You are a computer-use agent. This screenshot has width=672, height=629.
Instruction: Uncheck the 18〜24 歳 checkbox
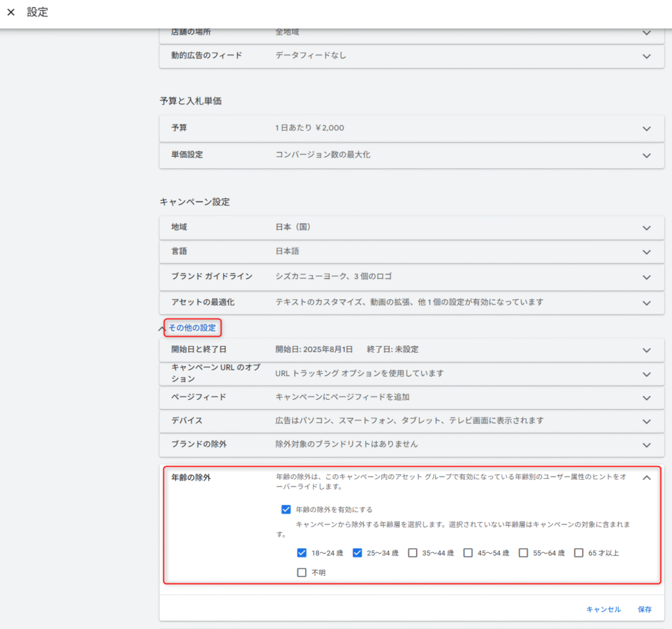click(302, 553)
